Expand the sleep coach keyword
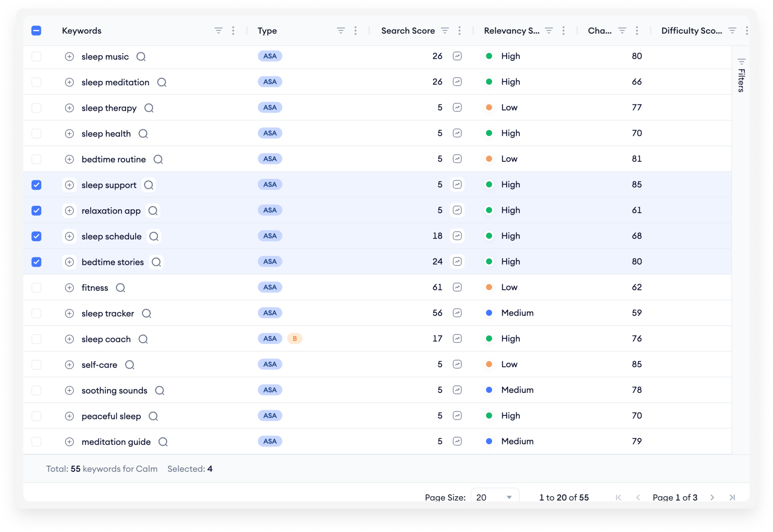Screen dimensions: 773x532 pyautogui.click(x=69, y=339)
